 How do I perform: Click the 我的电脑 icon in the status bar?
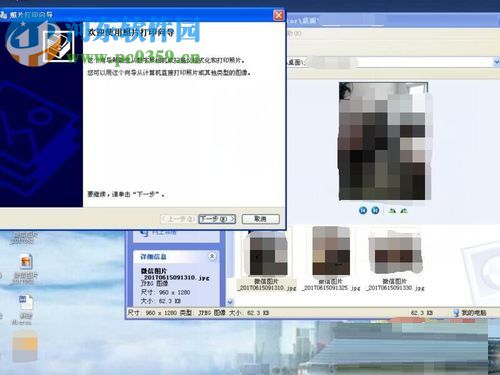point(456,313)
